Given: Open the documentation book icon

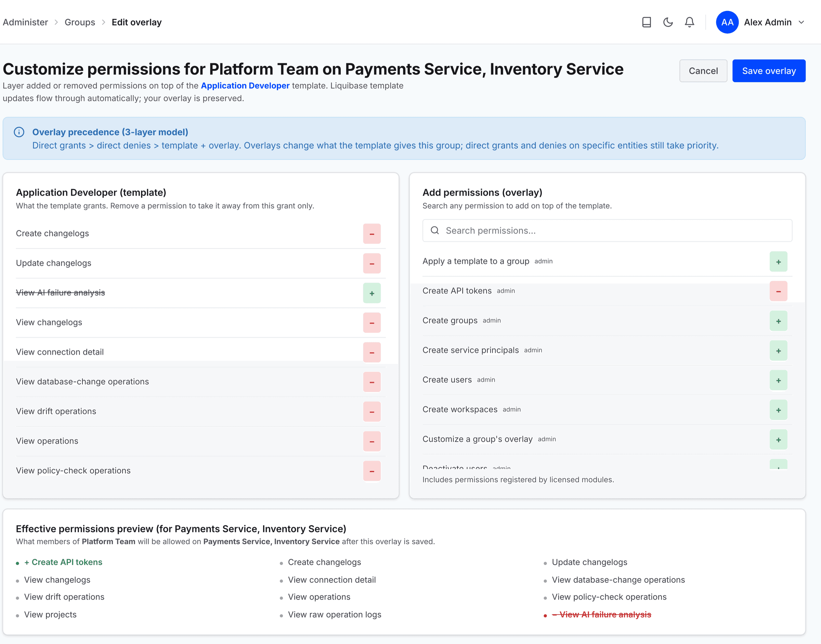Looking at the screenshot, I should [x=647, y=22].
